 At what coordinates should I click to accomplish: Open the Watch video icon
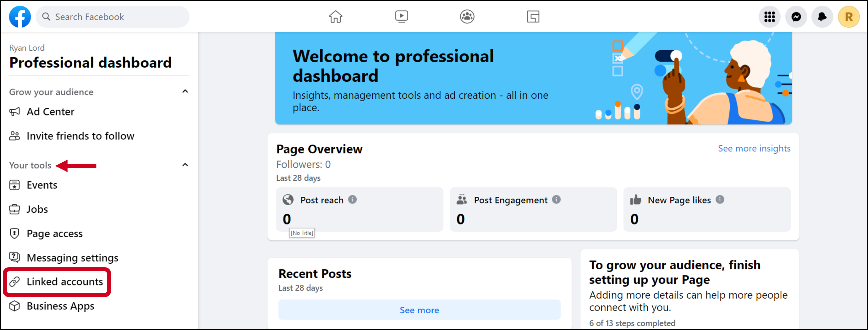[x=401, y=17]
